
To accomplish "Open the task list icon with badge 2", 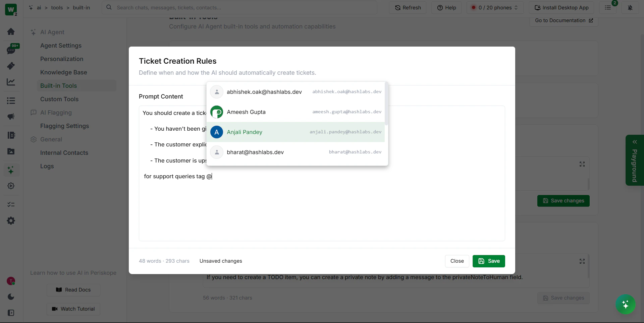I will tap(608, 8).
